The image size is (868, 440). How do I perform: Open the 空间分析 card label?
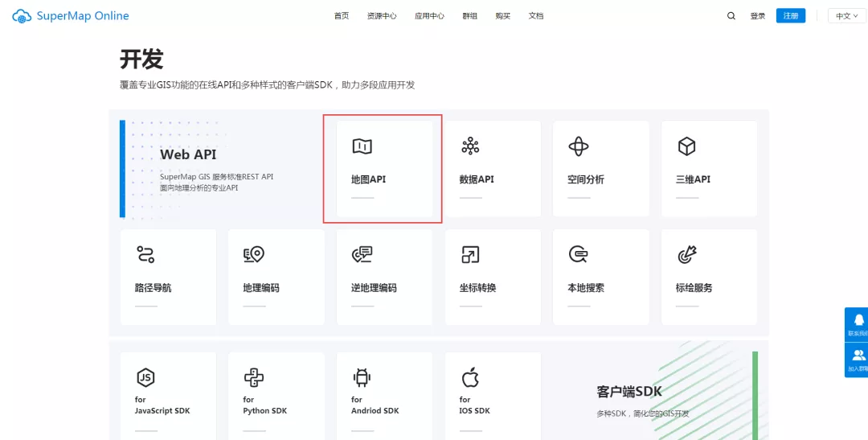(586, 179)
